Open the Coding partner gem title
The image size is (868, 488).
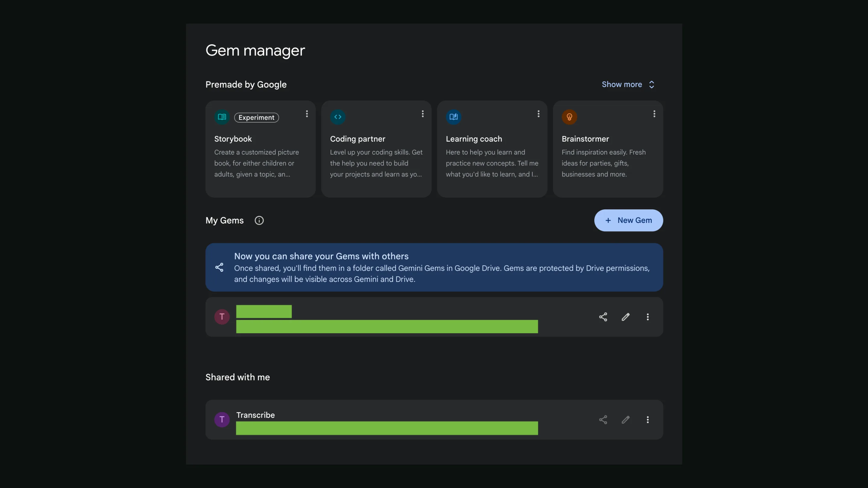(357, 139)
